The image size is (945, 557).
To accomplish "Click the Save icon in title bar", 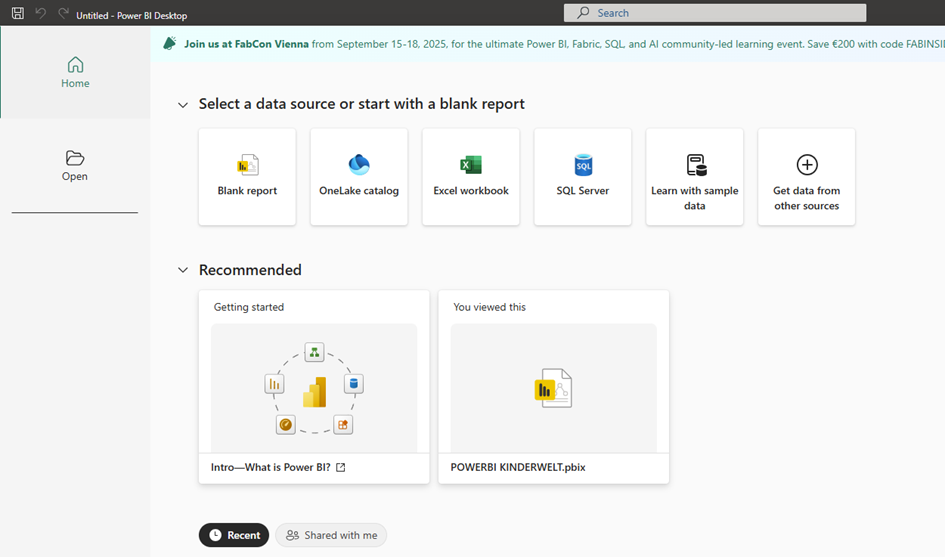I will 18,13.
